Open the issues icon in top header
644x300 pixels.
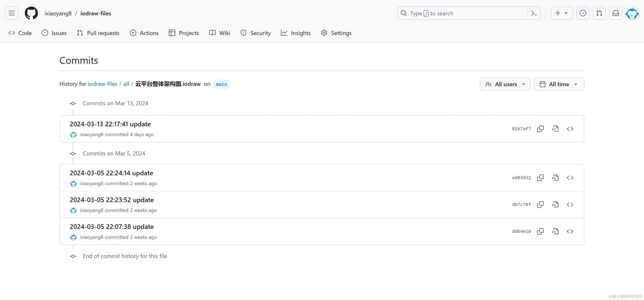582,13
